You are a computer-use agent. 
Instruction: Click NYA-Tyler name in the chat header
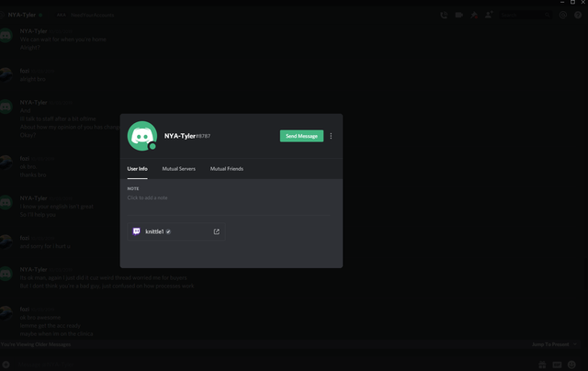22,15
